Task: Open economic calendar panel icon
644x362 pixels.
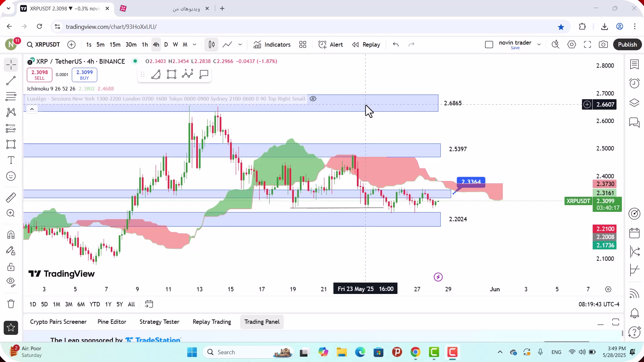Action: coord(634,233)
